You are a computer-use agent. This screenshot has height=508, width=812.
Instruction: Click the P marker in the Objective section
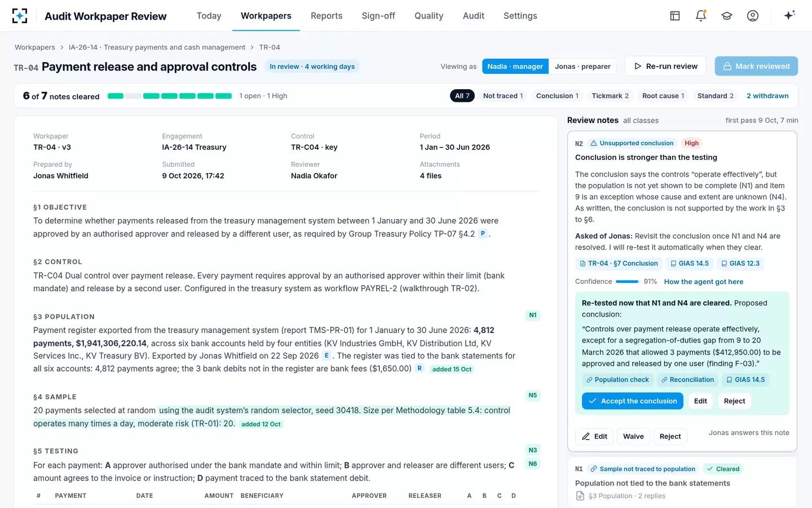pyautogui.click(x=483, y=234)
